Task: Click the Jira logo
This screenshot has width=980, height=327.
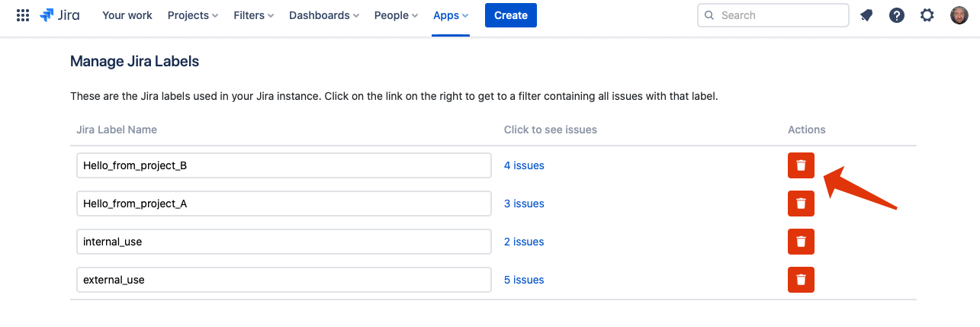Action: pyautogui.click(x=59, y=15)
